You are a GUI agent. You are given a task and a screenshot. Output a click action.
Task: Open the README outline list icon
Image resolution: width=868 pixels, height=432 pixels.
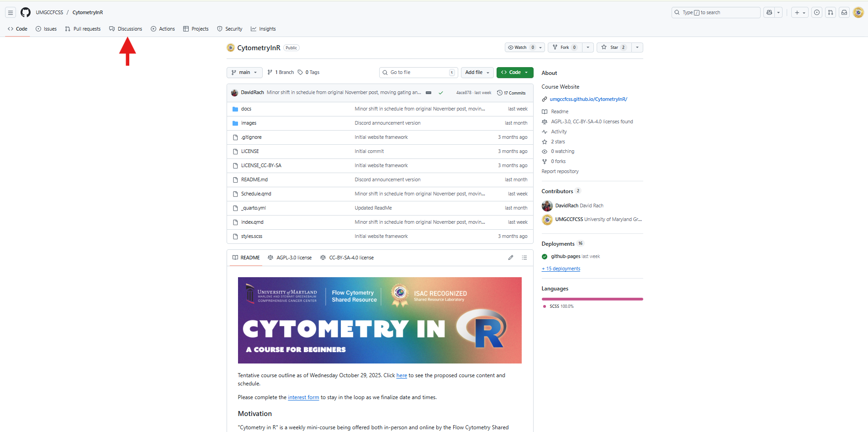[x=524, y=258]
